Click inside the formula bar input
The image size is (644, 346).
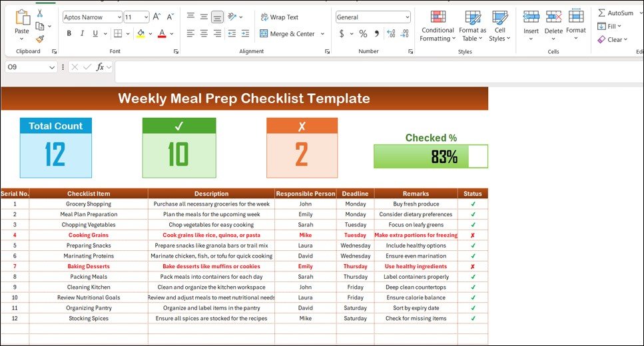(x=379, y=72)
